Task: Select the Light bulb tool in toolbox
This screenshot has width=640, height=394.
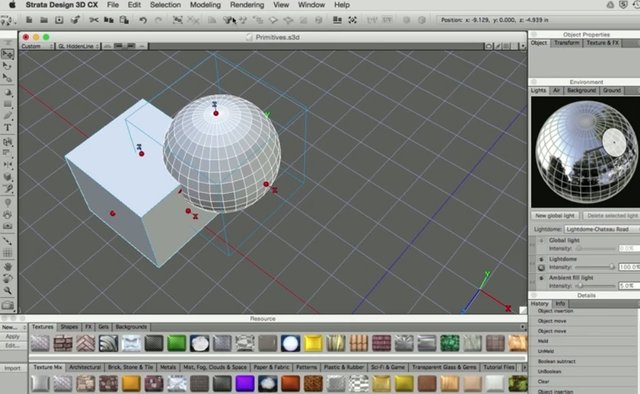Action: (x=7, y=203)
